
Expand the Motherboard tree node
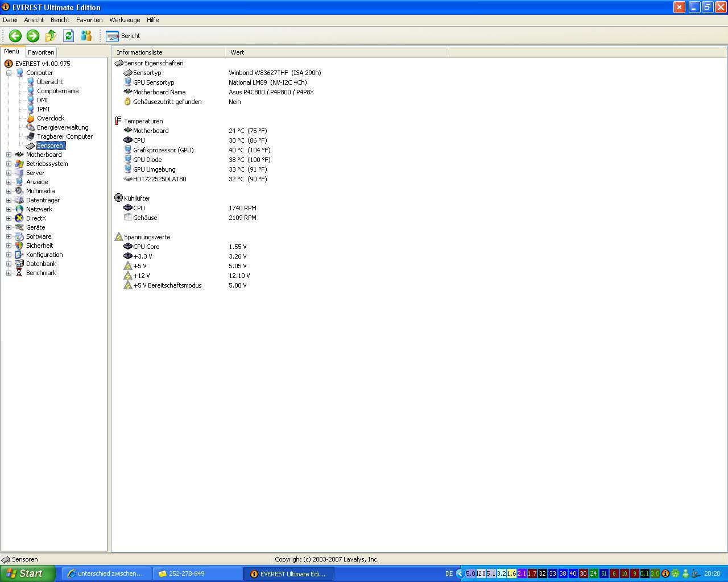pyautogui.click(x=9, y=155)
